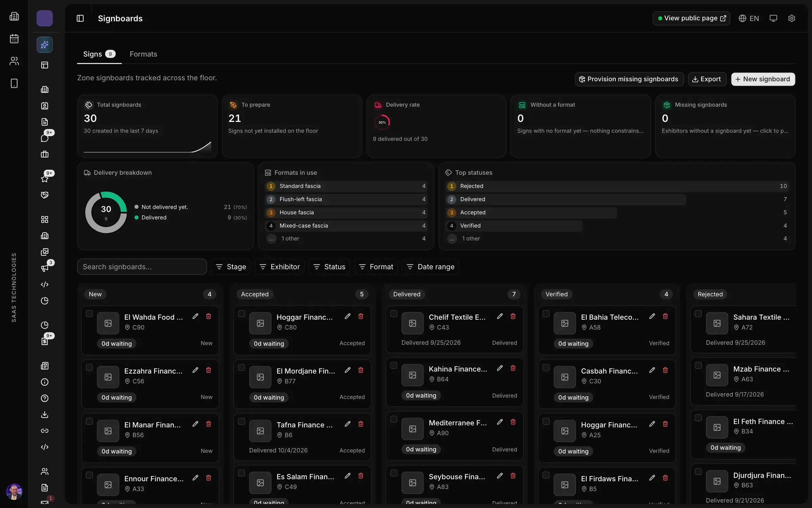Click the monitor display icon in header

click(773, 18)
